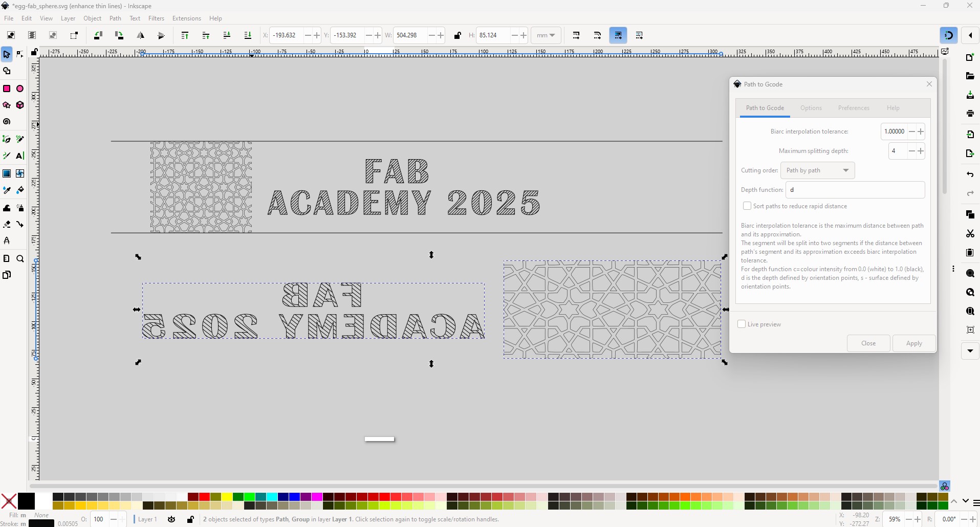Increase Biarc interpolation tolerance value

[x=921, y=131]
